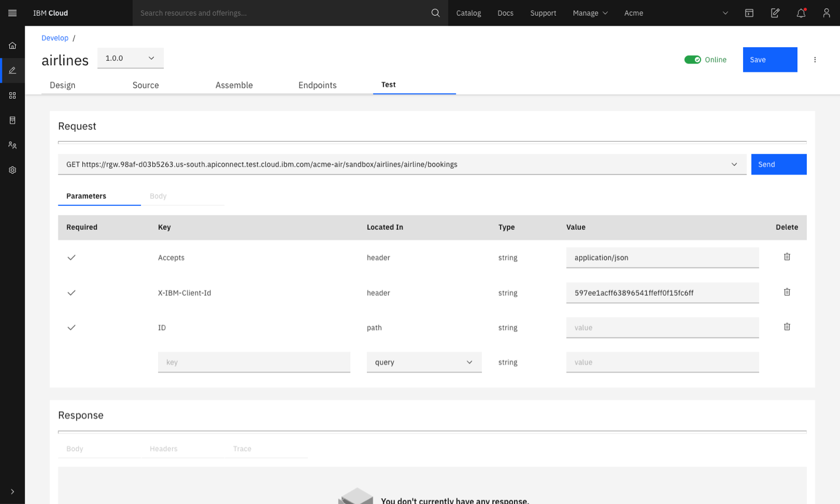Image resolution: width=840 pixels, height=504 pixels.
Task: Select the response Trace tab
Action: pos(266,449)
